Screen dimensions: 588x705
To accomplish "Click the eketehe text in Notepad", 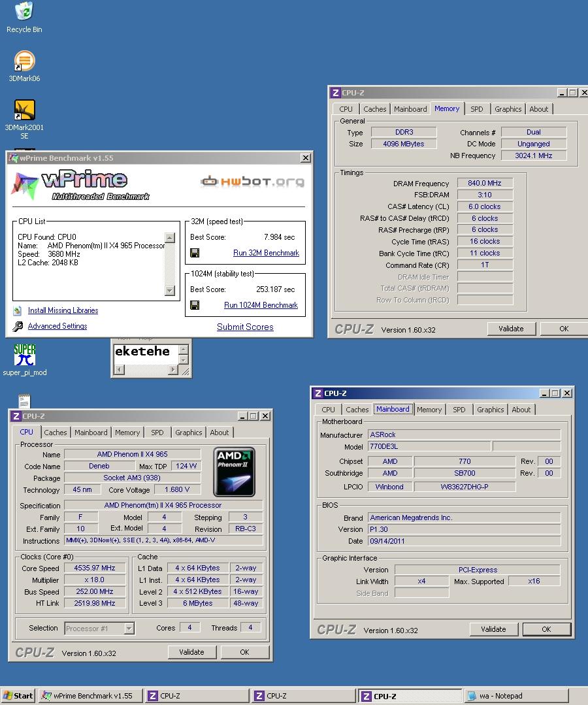I will click(142, 351).
